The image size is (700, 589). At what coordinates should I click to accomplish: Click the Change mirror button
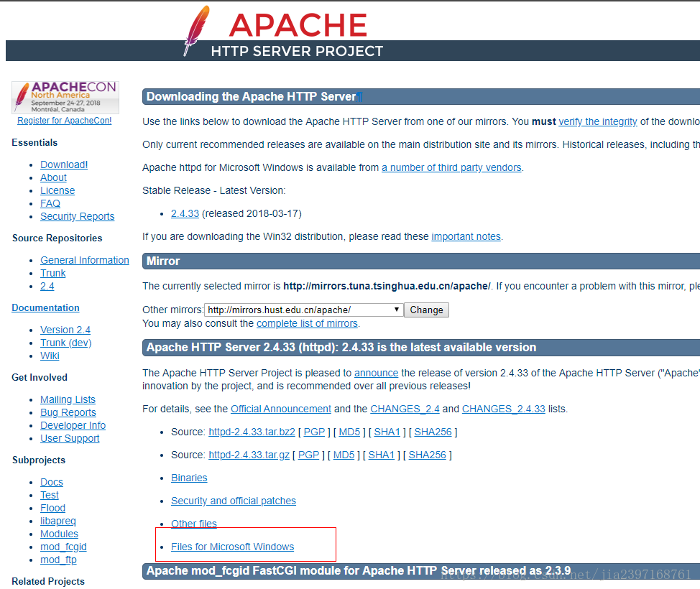(426, 310)
